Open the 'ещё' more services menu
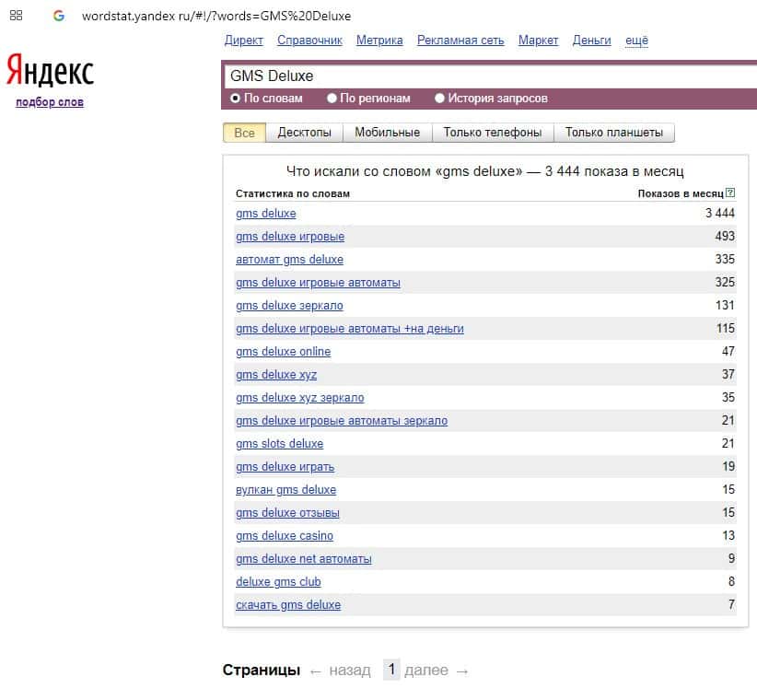The height and width of the screenshot is (700, 757). click(x=636, y=41)
